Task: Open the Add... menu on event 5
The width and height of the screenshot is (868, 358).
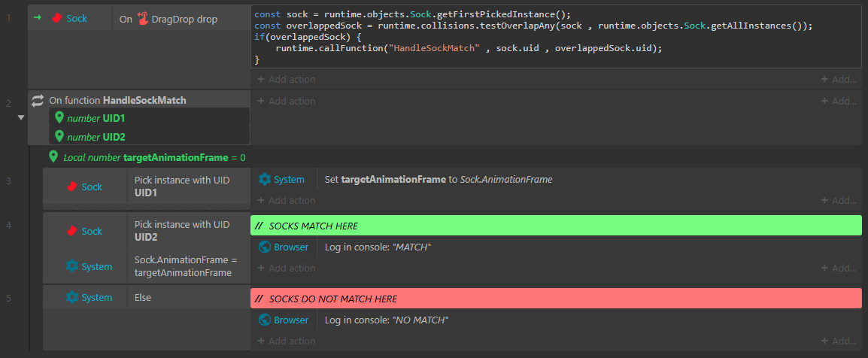Action: (x=839, y=341)
